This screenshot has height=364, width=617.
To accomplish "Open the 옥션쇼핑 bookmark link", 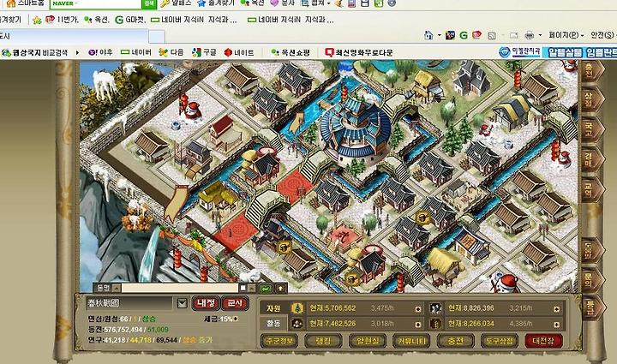I will coord(291,52).
